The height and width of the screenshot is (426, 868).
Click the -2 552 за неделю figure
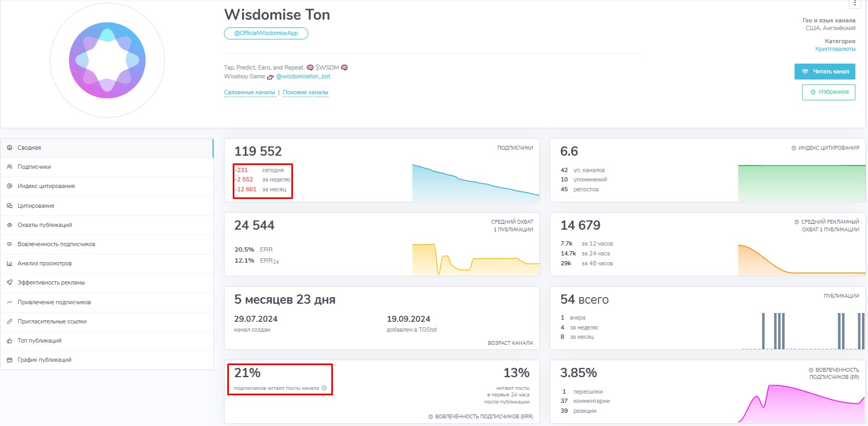point(262,180)
